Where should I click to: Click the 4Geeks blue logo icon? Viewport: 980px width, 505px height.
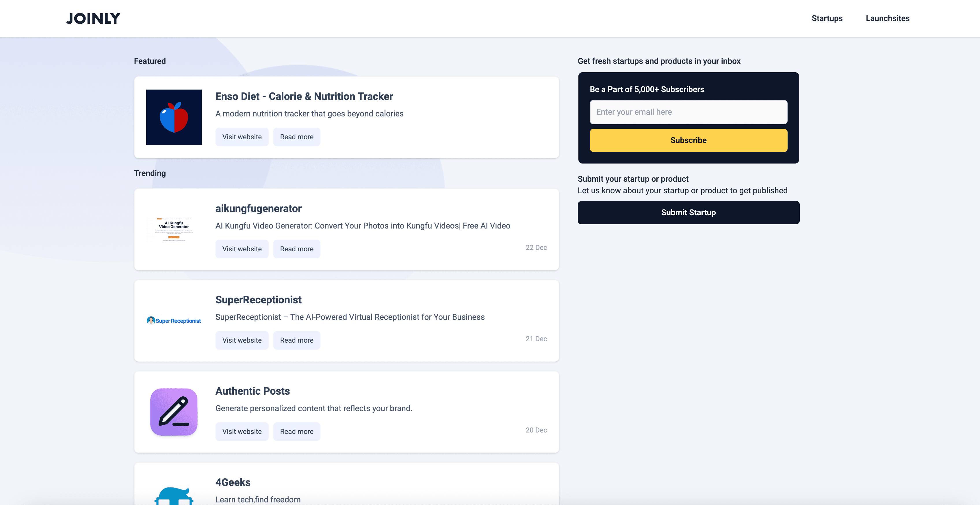tap(174, 495)
